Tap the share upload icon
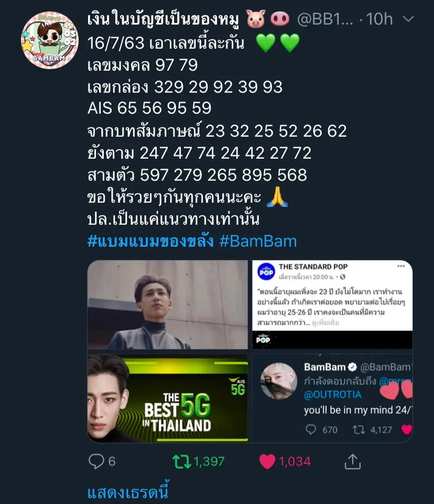Viewport: 434px width, 504px height. pyautogui.click(x=353, y=461)
